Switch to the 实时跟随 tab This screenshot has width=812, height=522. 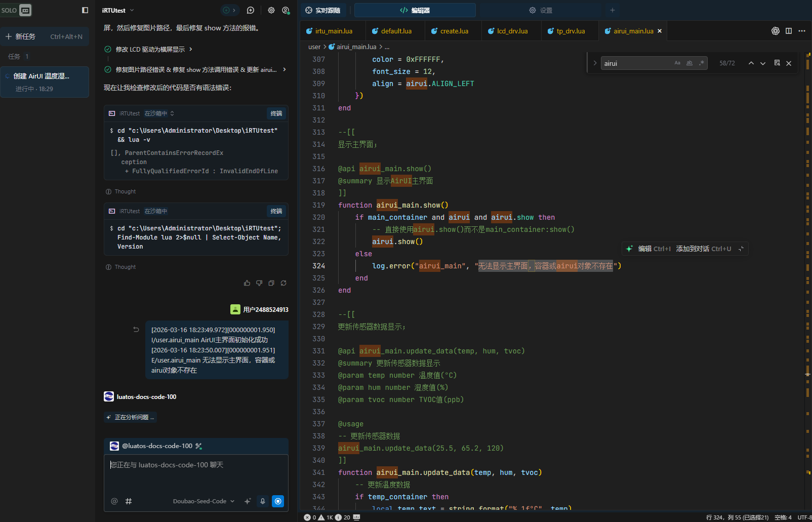pos(323,10)
